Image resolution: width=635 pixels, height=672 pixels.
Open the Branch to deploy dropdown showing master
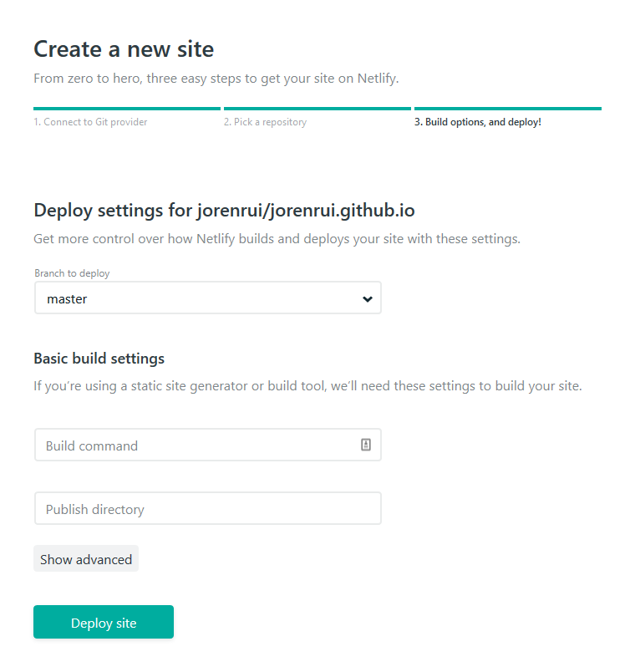(x=208, y=298)
